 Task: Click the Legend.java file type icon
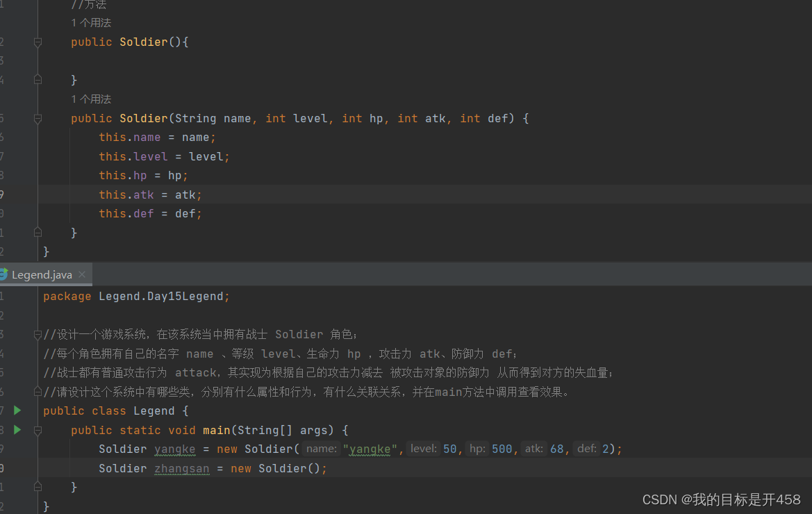3,274
